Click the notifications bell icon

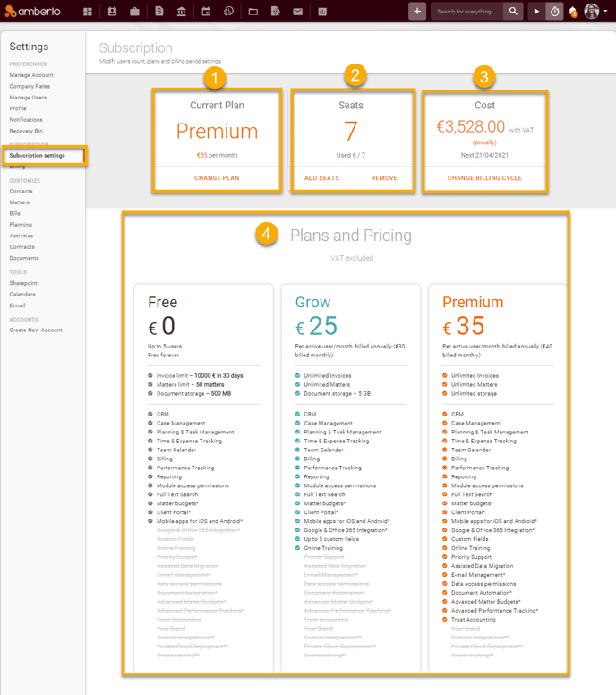coord(573,12)
